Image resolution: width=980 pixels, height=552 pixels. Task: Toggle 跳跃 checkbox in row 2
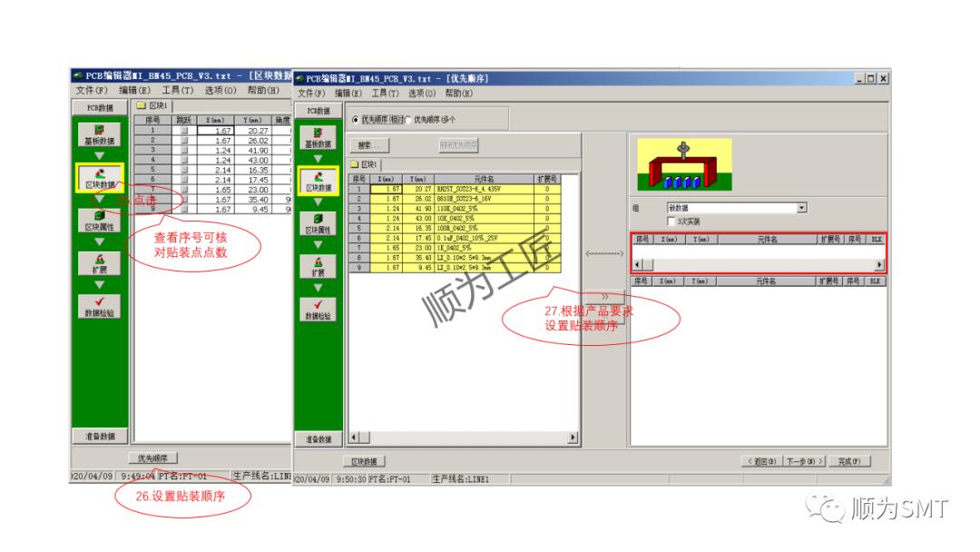pos(184,141)
